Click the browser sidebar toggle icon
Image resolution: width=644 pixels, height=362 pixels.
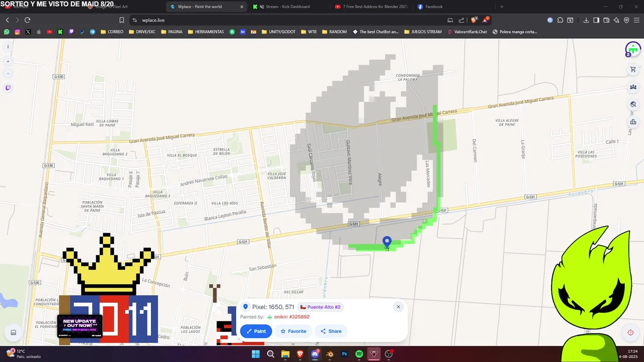(596, 20)
